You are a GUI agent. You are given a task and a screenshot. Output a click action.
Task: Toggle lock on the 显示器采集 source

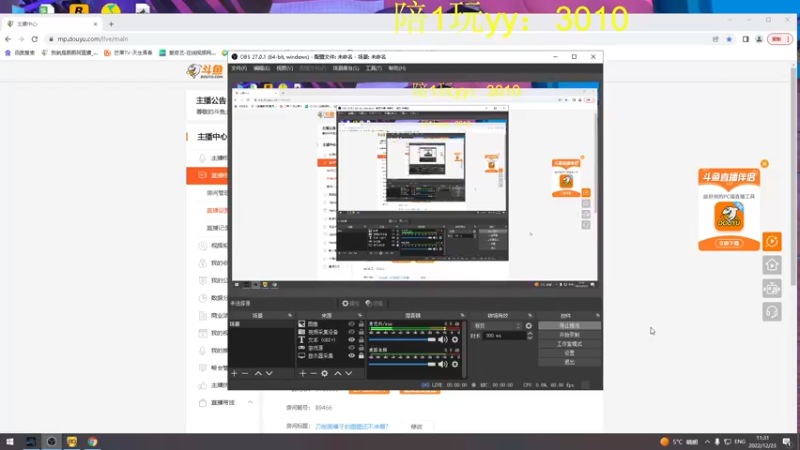click(x=361, y=356)
